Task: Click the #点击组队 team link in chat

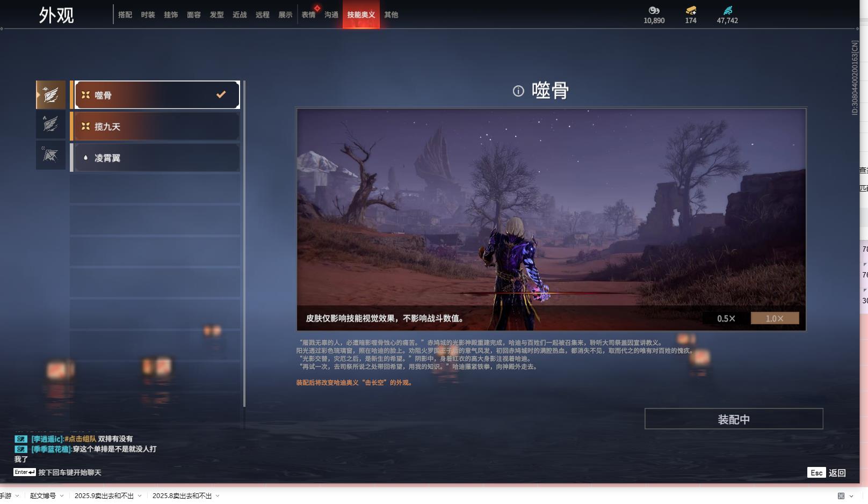Action: coord(81,439)
